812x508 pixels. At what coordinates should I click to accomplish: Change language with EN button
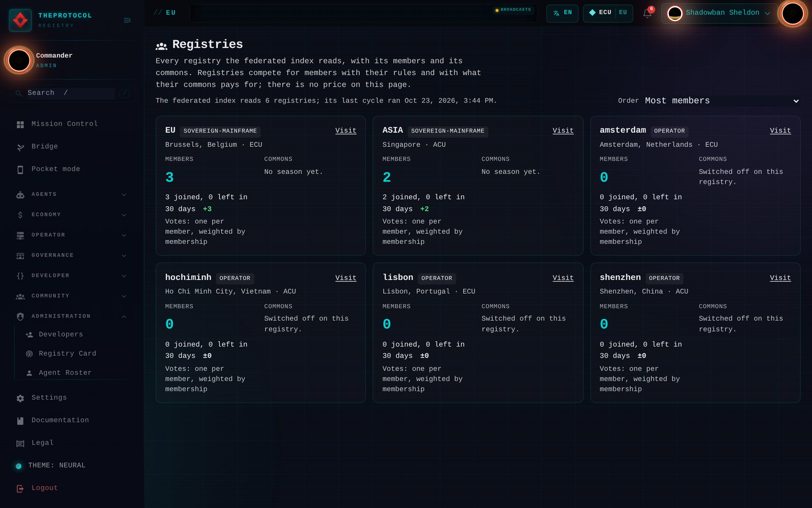tap(562, 13)
